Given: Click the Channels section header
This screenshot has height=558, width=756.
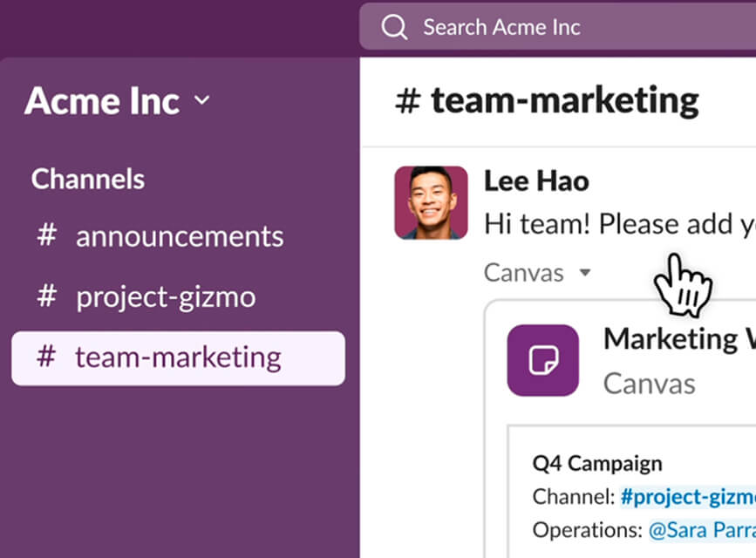Looking at the screenshot, I should (x=88, y=179).
